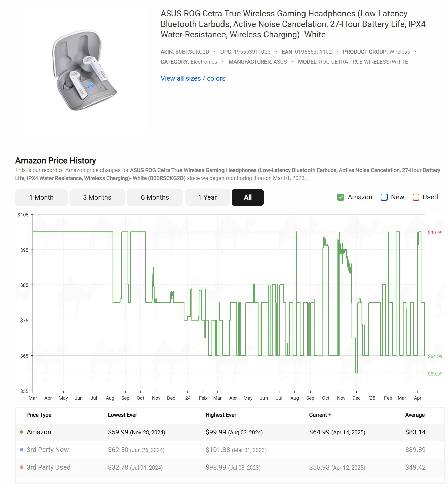Click the Average column header
Screen dimensions: 448x488
[415, 415]
